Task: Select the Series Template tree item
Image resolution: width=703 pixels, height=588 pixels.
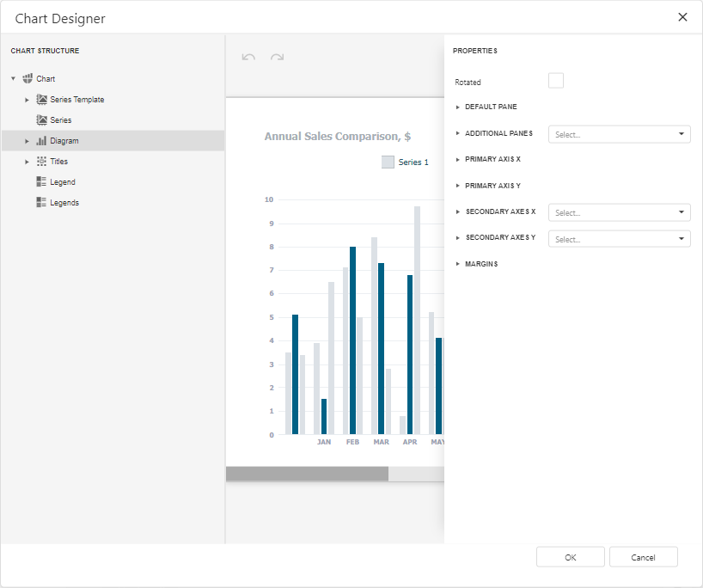Action: coord(113,100)
